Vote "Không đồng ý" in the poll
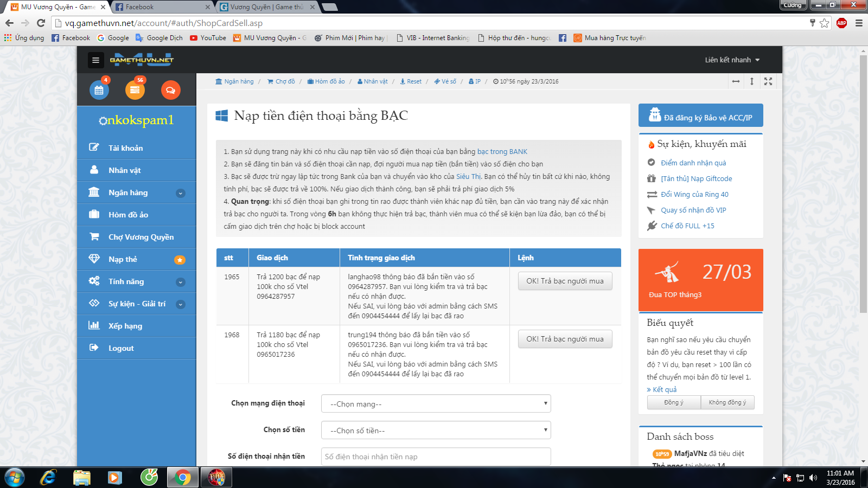 point(727,402)
